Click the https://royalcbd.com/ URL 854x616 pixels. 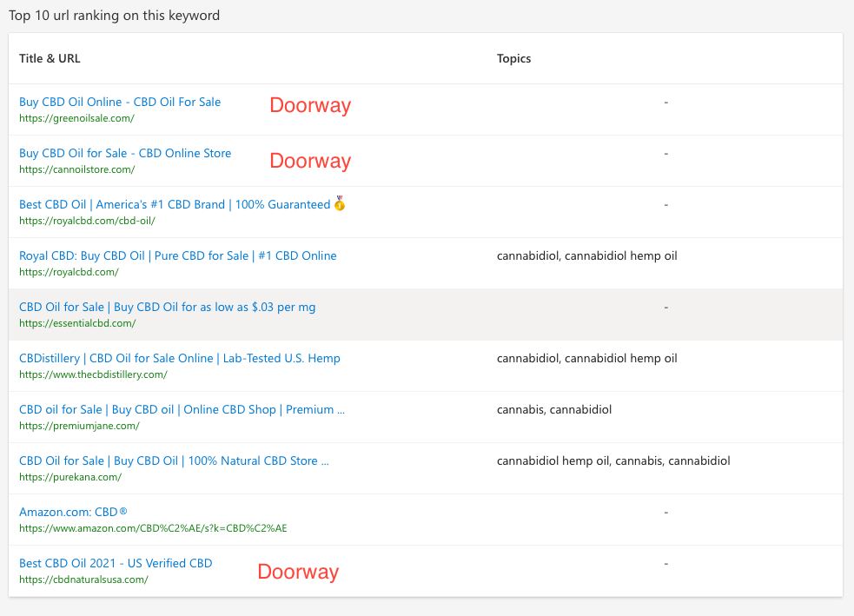(x=69, y=272)
